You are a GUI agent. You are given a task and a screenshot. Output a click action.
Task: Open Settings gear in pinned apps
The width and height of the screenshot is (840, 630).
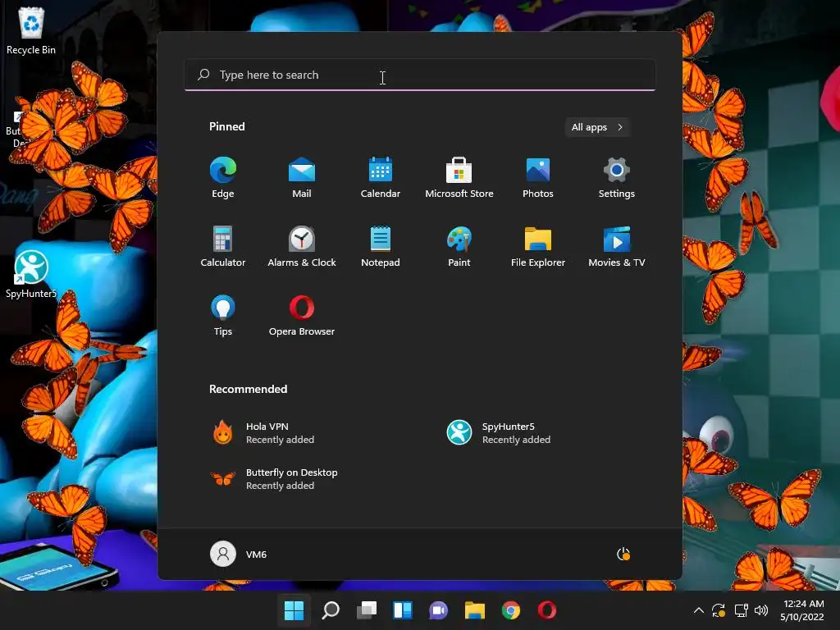(617, 178)
